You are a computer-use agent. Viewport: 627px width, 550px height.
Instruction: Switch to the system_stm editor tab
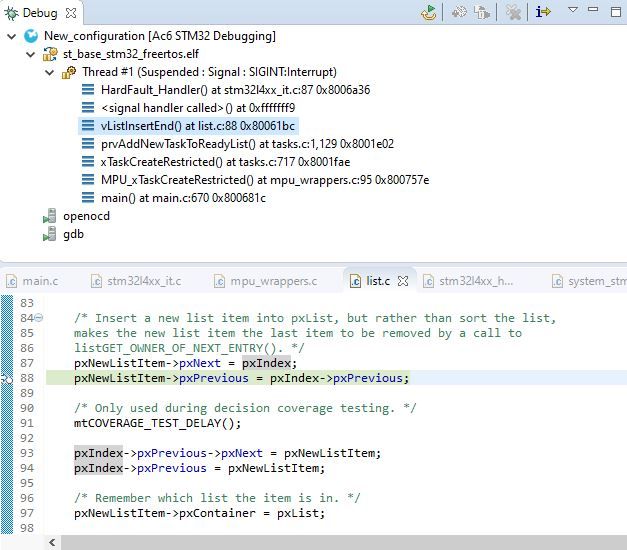(x=589, y=281)
